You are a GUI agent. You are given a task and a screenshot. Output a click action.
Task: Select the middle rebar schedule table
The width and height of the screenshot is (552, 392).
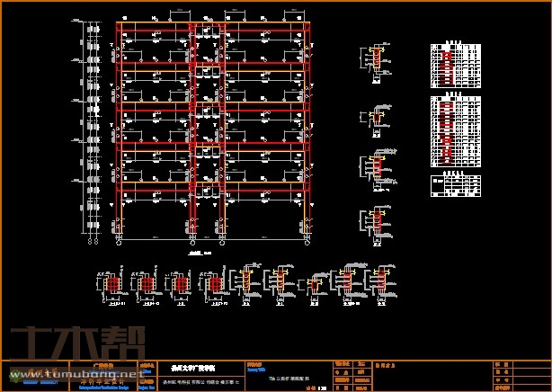(x=455, y=131)
